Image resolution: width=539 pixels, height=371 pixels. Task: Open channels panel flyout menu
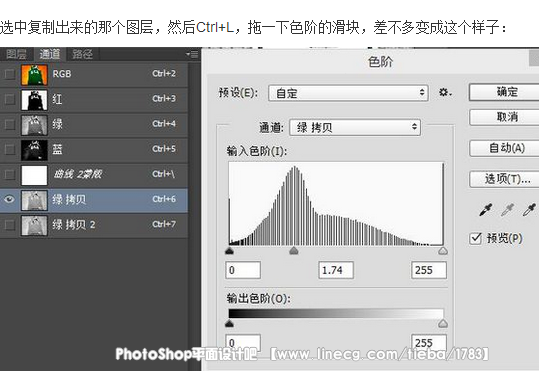(x=192, y=54)
